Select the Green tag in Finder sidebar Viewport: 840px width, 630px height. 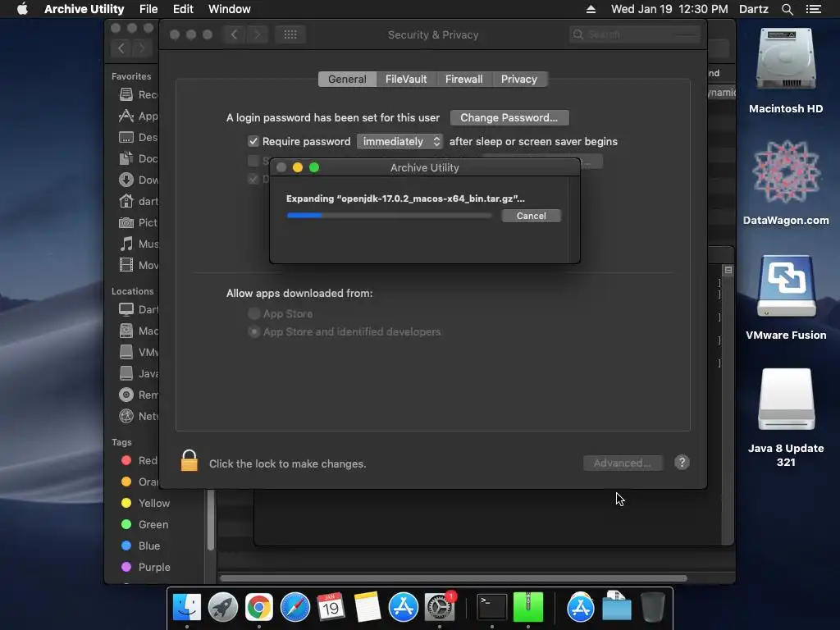click(x=144, y=524)
